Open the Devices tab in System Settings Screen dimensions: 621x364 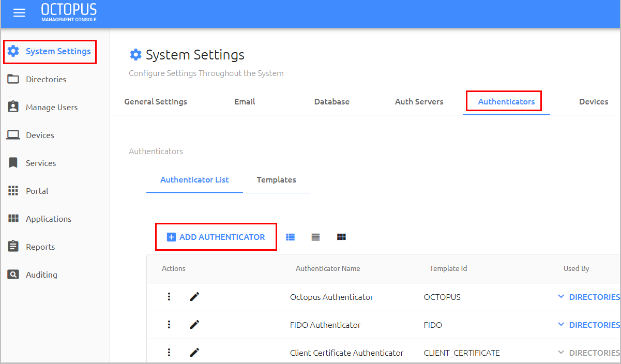click(594, 101)
